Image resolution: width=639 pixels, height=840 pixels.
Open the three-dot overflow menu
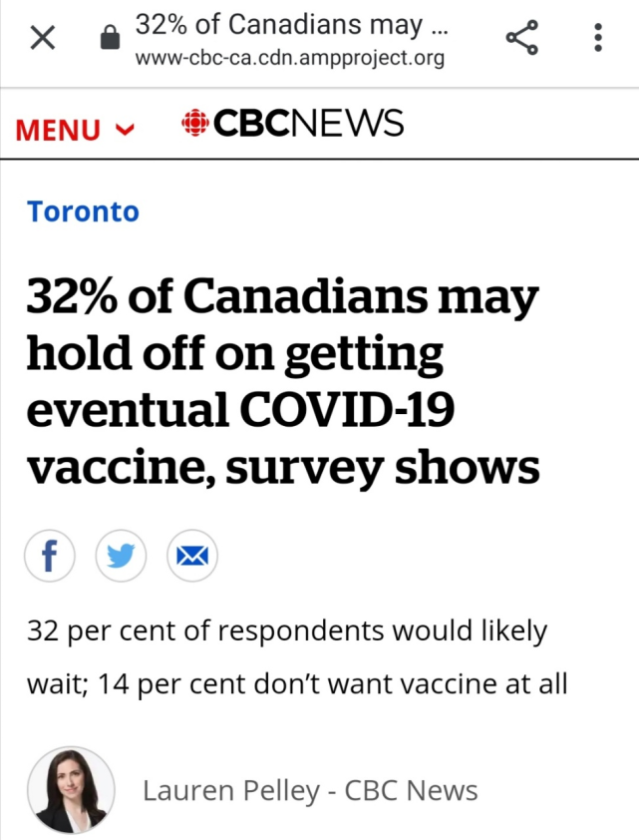pos(598,38)
